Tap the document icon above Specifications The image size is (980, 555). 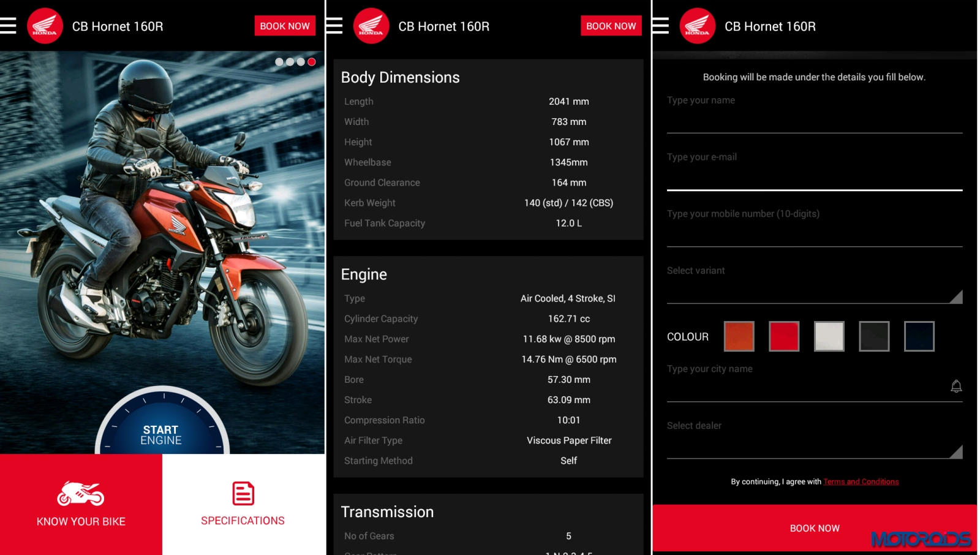[x=243, y=493]
